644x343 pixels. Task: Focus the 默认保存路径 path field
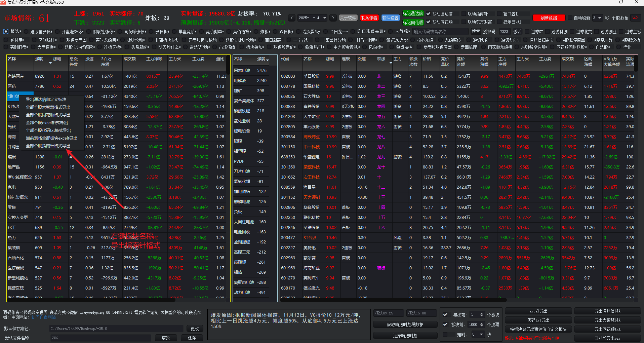(116, 329)
